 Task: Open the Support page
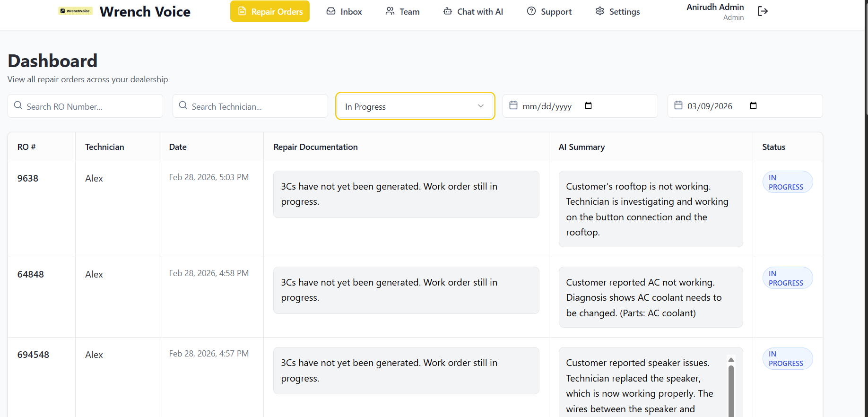coord(549,11)
